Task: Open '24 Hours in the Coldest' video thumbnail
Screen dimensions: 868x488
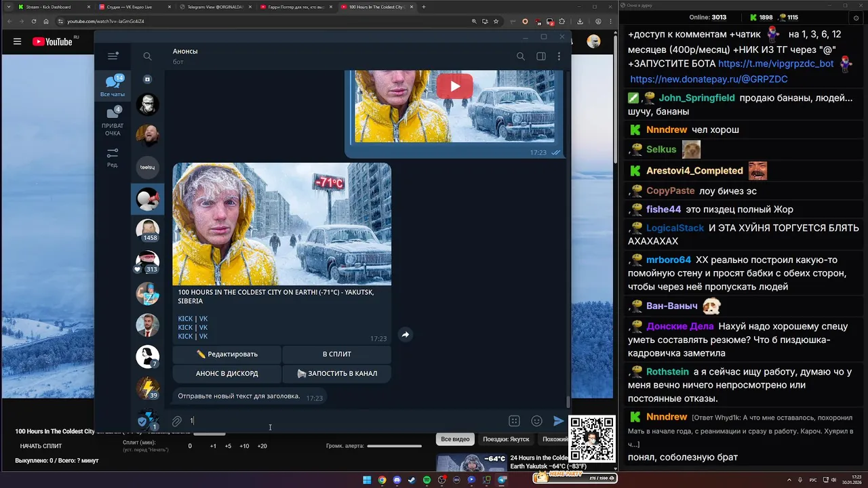Action: point(471,462)
